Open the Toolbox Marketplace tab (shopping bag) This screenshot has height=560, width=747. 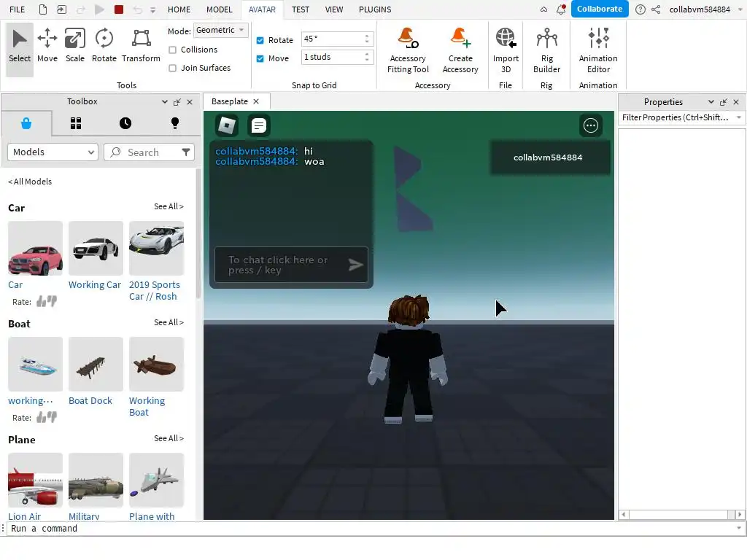(26, 123)
